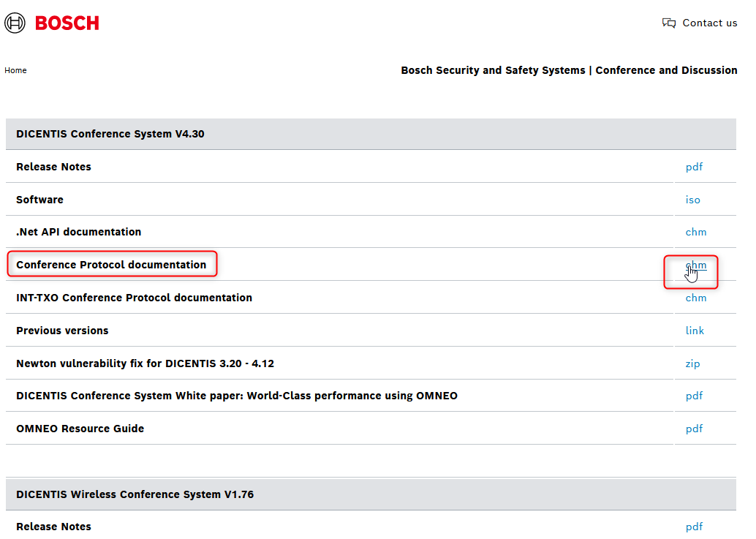Open the DICENTIS White paper pdf
Viewport: 756px width, 539px height.
pyautogui.click(x=694, y=396)
